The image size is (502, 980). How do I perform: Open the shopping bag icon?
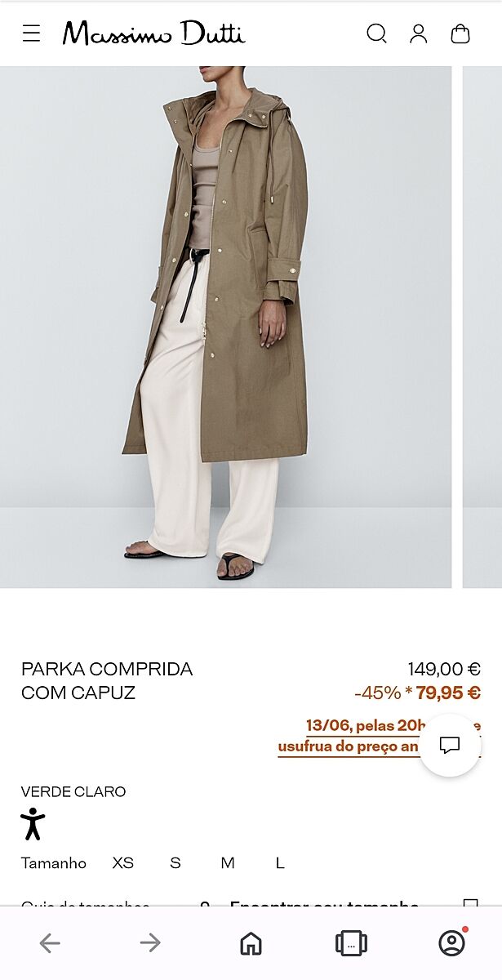coord(460,33)
